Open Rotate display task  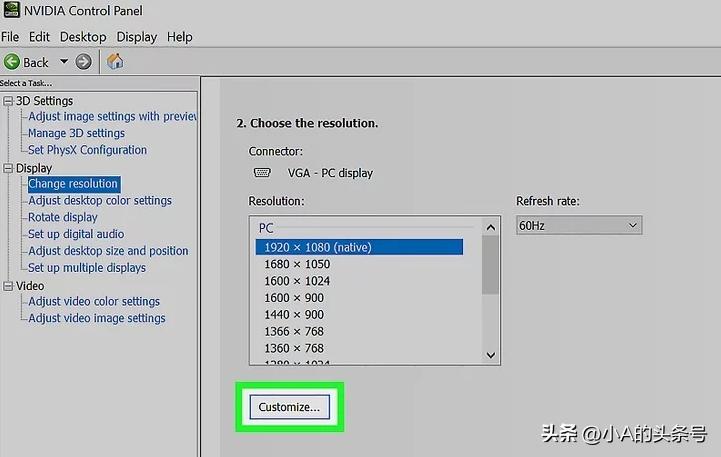click(63, 217)
